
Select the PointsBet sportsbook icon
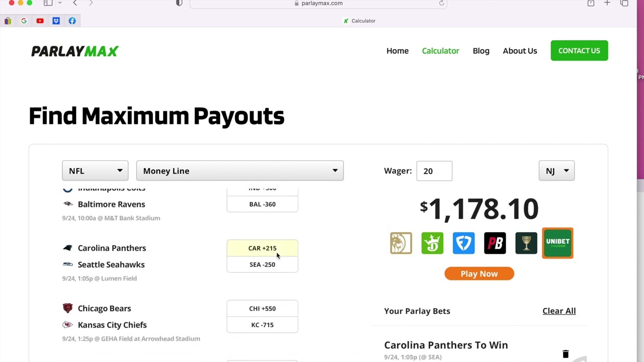(x=495, y=243)
